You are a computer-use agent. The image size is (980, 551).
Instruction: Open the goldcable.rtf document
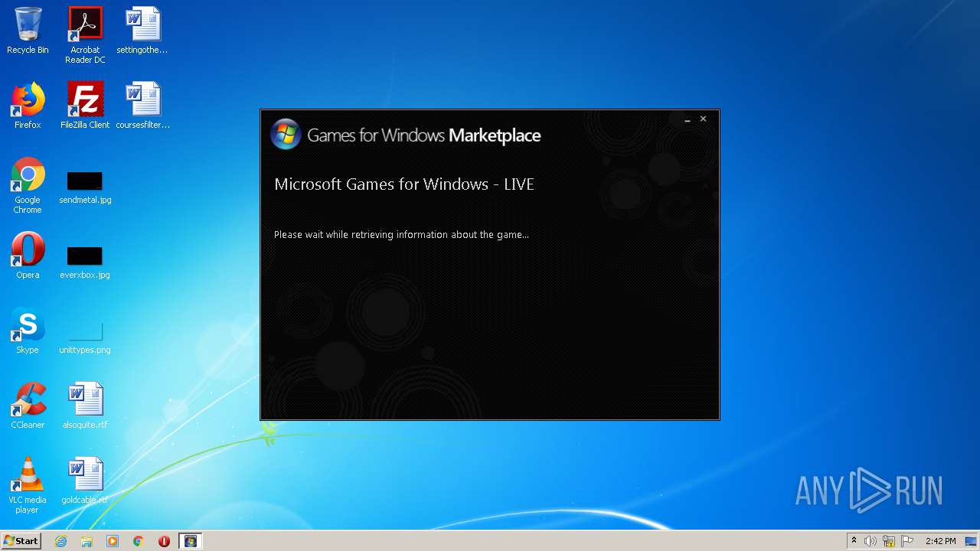85,481
